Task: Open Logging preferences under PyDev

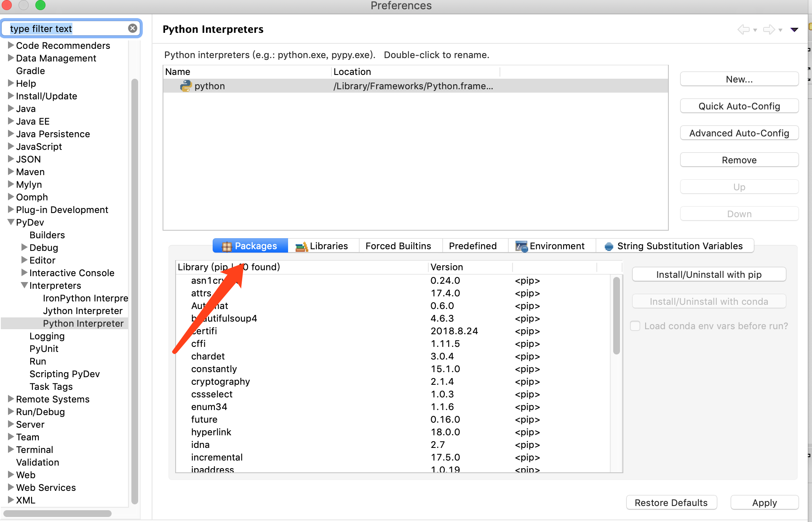Action: tap(47, 336)
